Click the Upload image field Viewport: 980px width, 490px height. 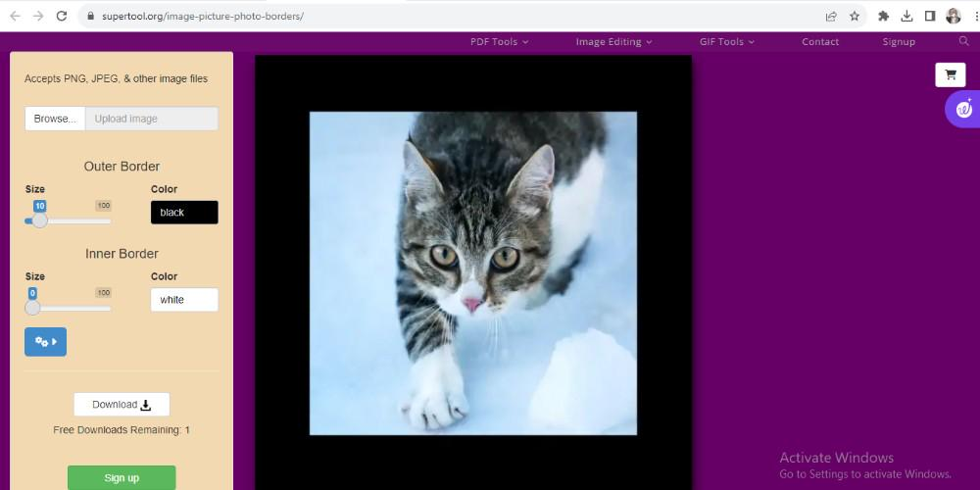pos(151,119)
